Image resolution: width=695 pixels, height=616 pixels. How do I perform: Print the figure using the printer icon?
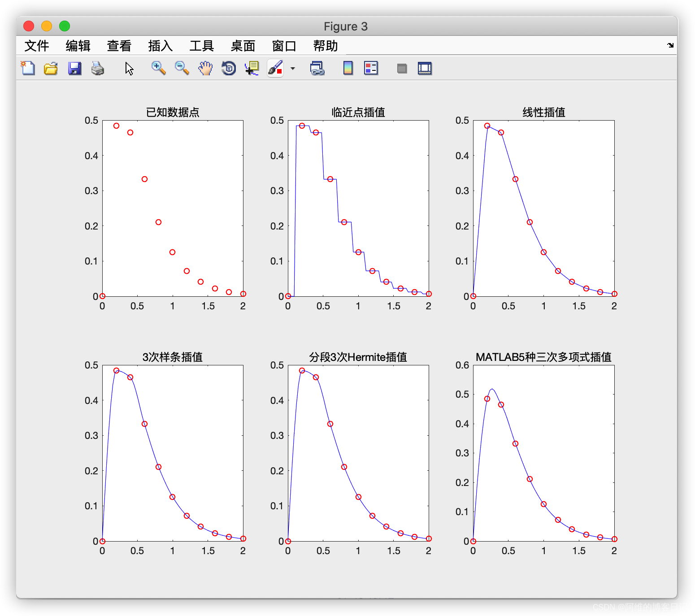[98, 68]
